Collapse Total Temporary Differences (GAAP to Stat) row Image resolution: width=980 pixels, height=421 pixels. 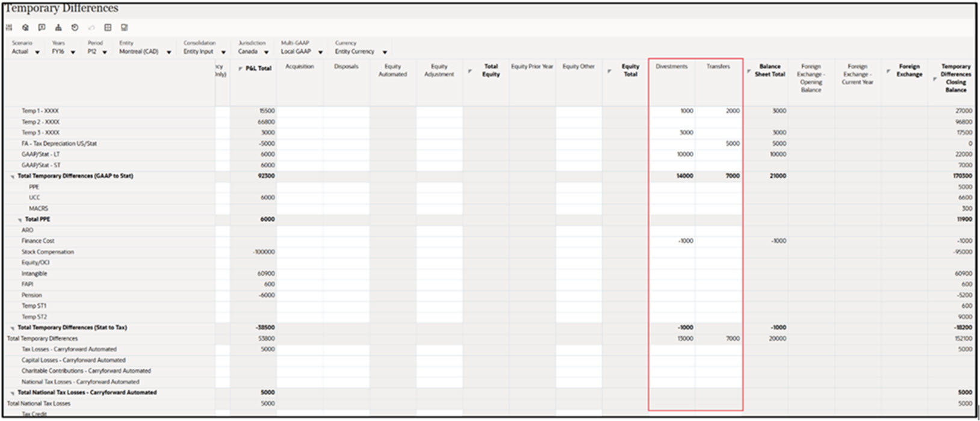12,177
